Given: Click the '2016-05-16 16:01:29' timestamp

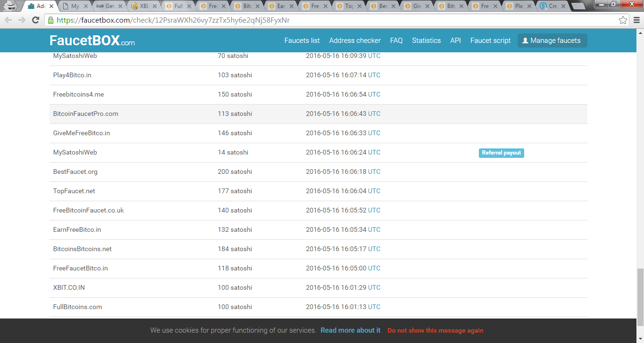Looking at the screenshot, I should click(x=336, y=287).
